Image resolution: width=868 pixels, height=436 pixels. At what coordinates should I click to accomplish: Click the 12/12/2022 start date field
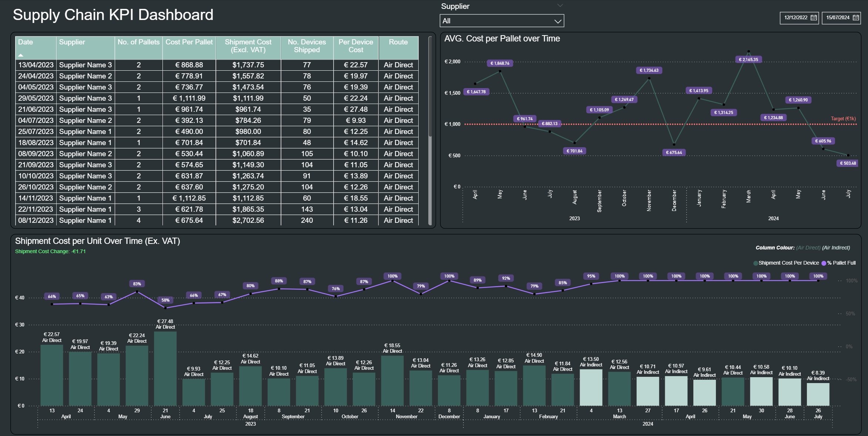pyautogui.click(x=796, y=18)
